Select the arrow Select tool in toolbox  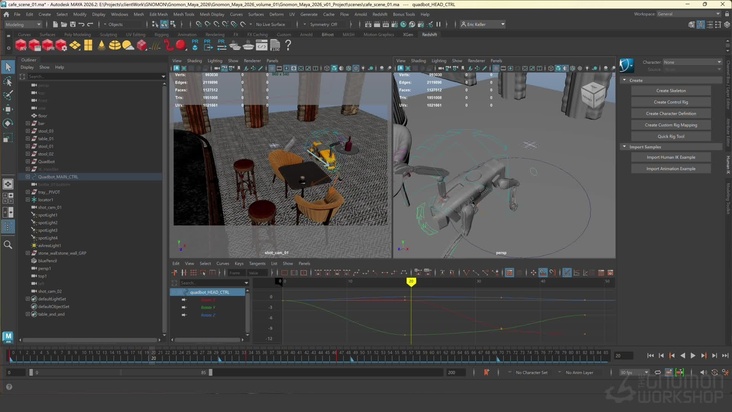(9, 67)
